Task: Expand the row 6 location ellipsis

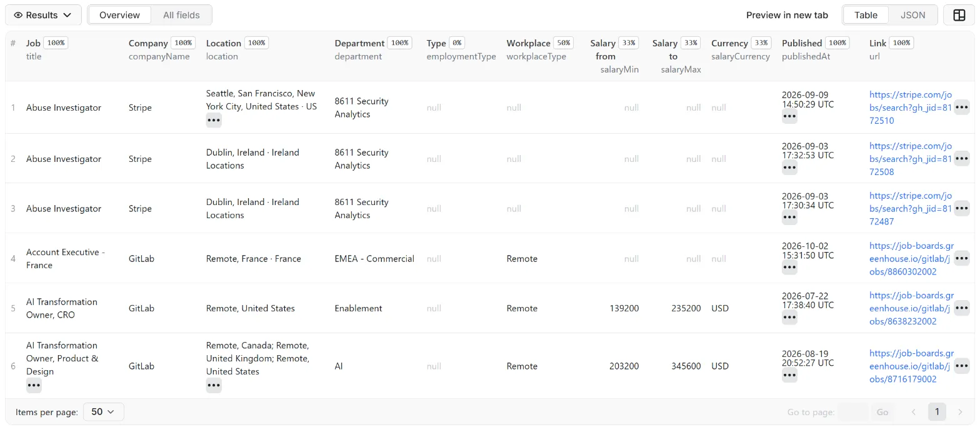Action: point(214,386)
